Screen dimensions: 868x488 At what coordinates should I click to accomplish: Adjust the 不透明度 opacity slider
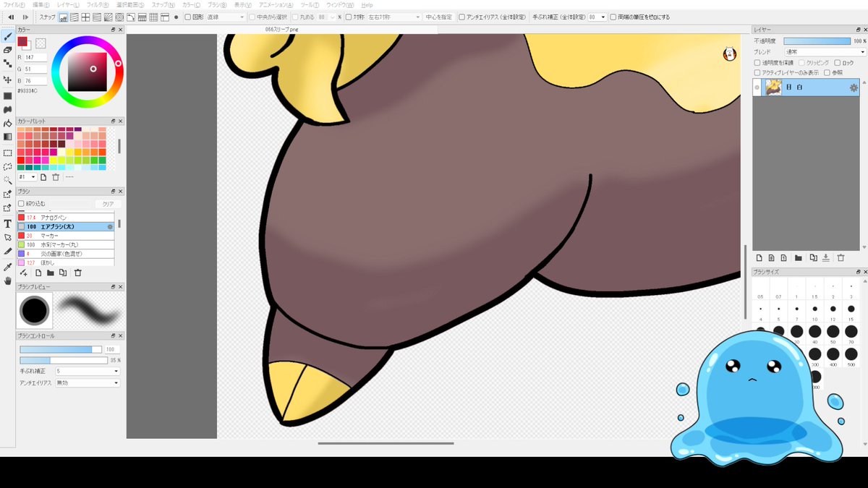817,41
